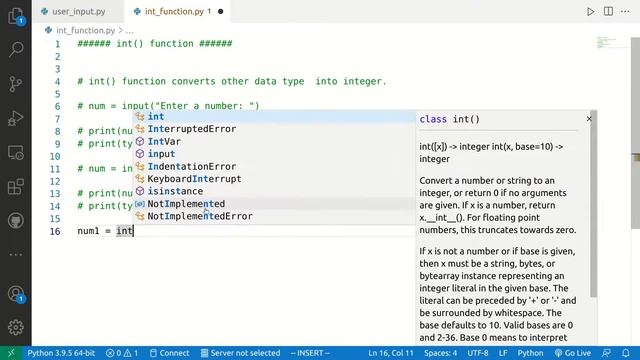Click the feedback icon in status bar

(607, 353)
